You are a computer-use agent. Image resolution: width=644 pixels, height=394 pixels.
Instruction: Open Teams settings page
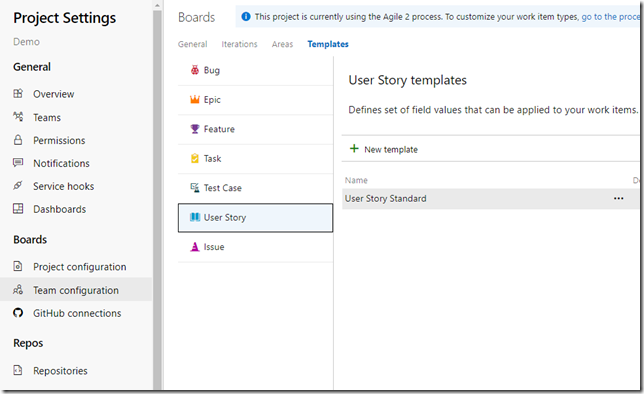[47, 118]
